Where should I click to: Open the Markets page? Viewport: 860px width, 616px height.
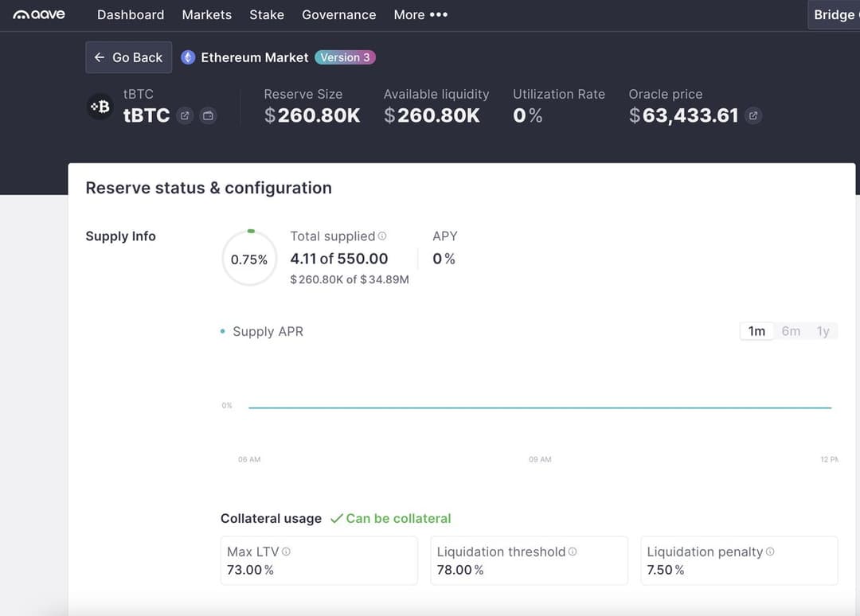207,15
